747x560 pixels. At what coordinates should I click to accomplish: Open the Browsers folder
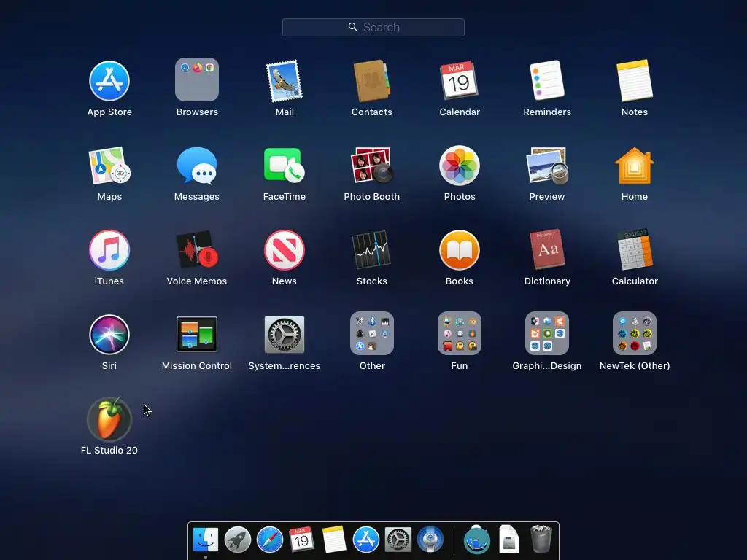click(x=197, y=79)
